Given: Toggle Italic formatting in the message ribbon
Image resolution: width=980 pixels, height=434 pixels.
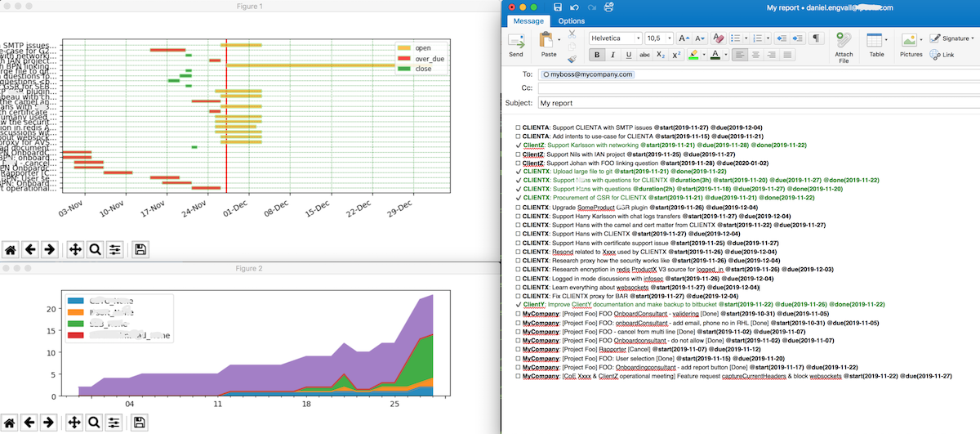Looking at the screenshot, I should (x=612, y=55).
